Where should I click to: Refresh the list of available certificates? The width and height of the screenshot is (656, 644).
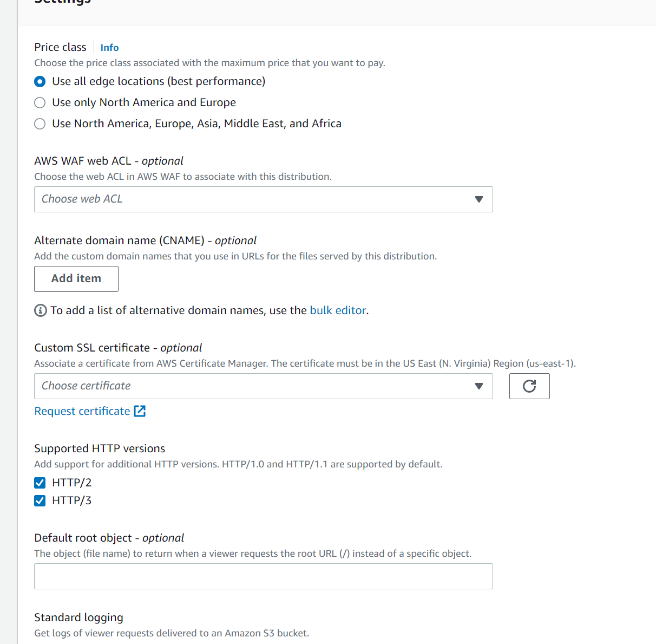pos(529,386)
